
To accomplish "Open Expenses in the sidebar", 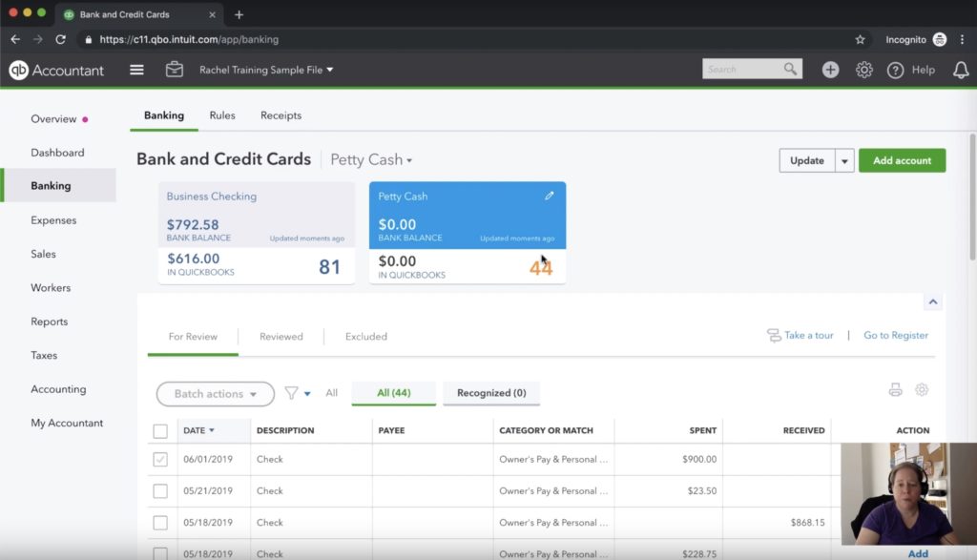I will click(x=53, y=219).
